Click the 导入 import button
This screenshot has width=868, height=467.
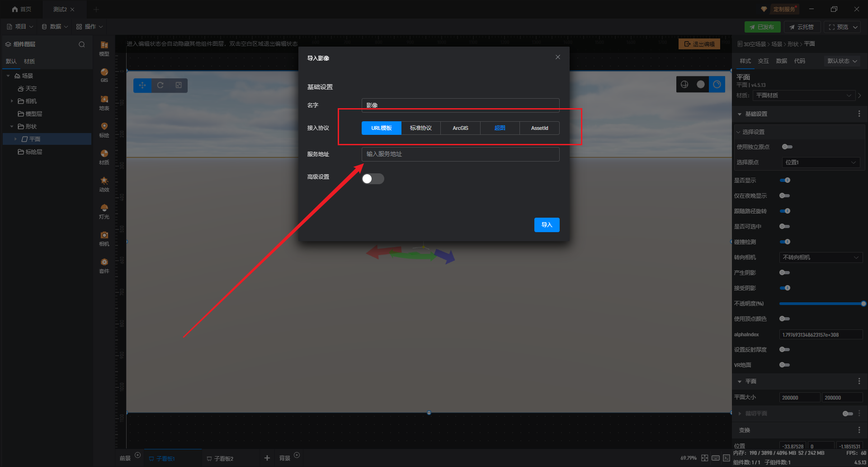click(x=547, y=225)
